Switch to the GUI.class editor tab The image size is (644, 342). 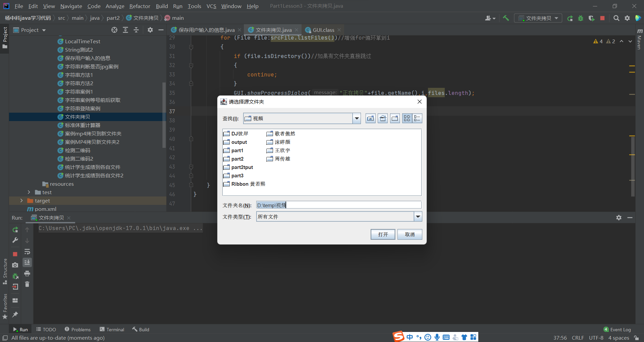click(x=323, y=30)
